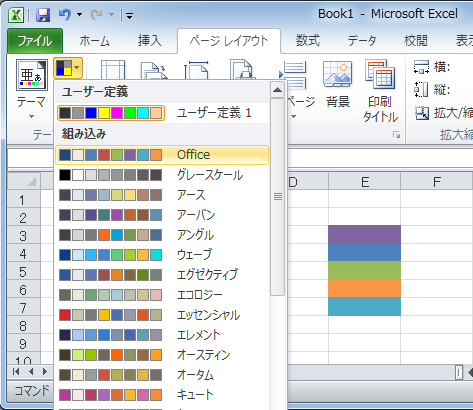Click the select all corner button

pos(23,182)
